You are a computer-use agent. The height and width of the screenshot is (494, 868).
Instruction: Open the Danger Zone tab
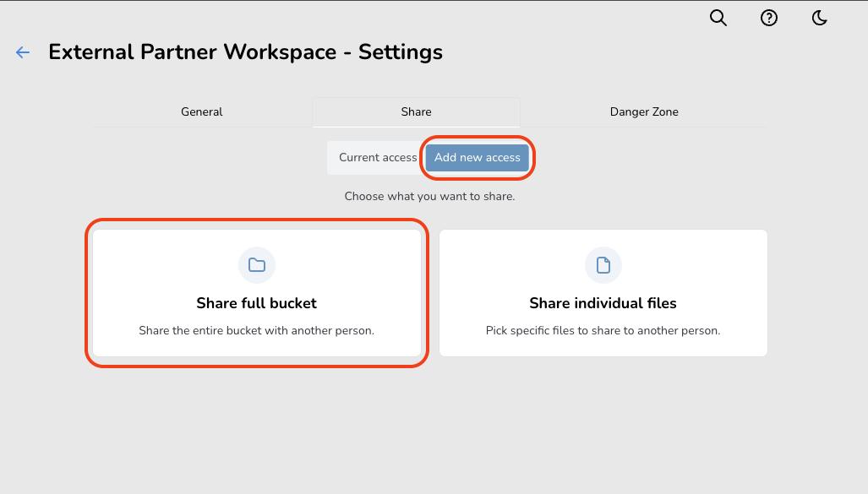click(x=644, y=111)
